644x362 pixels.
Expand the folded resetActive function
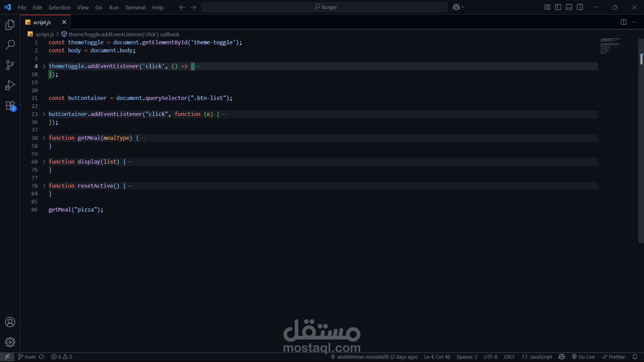point(44,186)
